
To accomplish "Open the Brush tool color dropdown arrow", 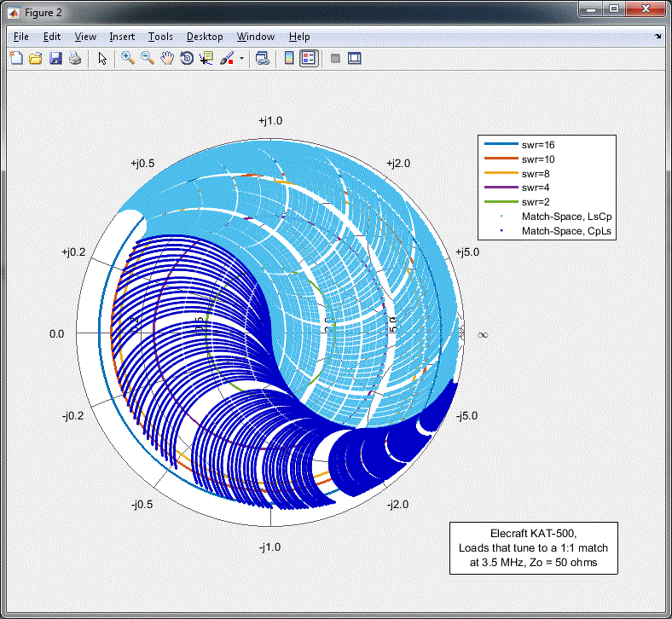I will click(241, 59).
